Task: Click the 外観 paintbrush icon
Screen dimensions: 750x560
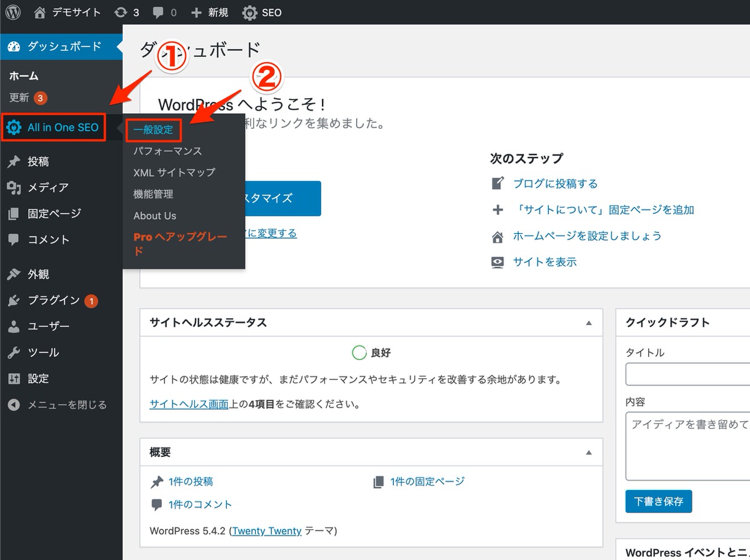Action: [14, 274]
